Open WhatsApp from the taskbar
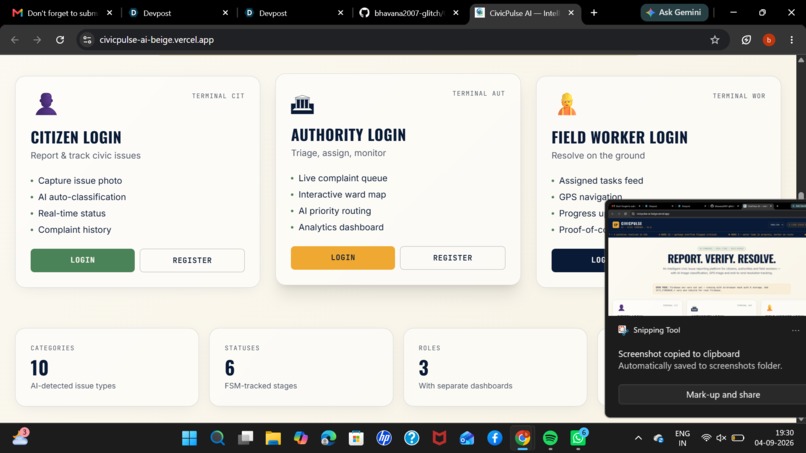 (578, 438)
